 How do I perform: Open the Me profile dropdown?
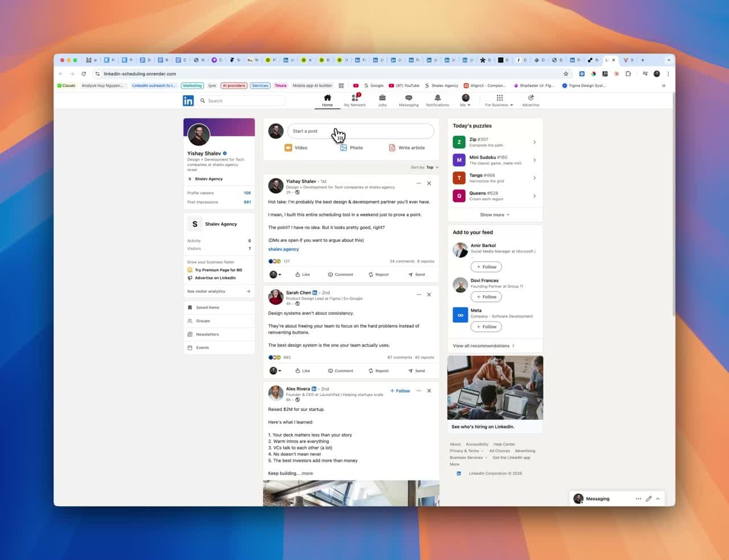[465, 101]
